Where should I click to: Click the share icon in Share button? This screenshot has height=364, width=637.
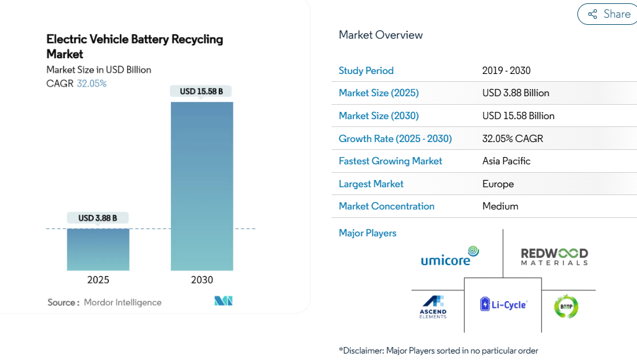pyautogui.click(x=592, y=14)
